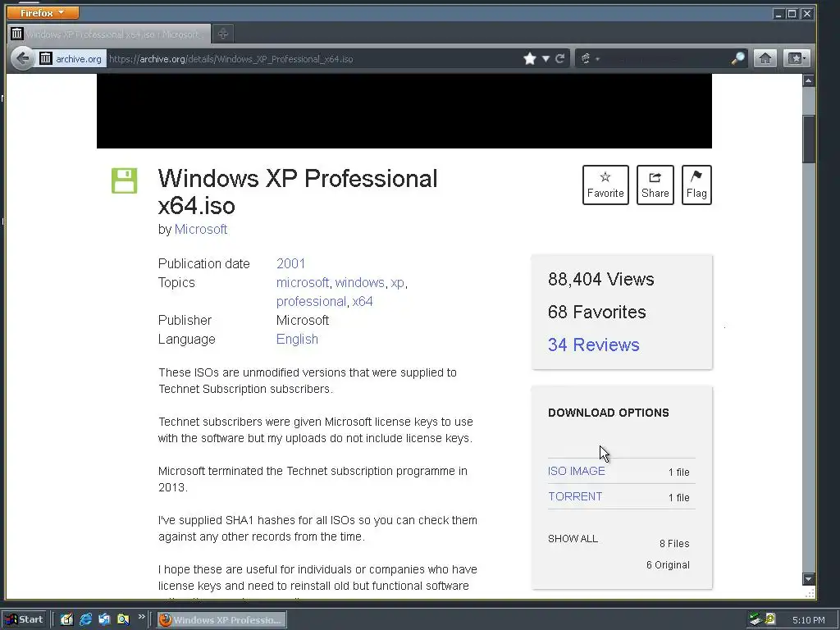Image resolution: width=840 pixels, height=630 pixels.
Task: Open the Windows Start menu
Action: coord(25,619)
